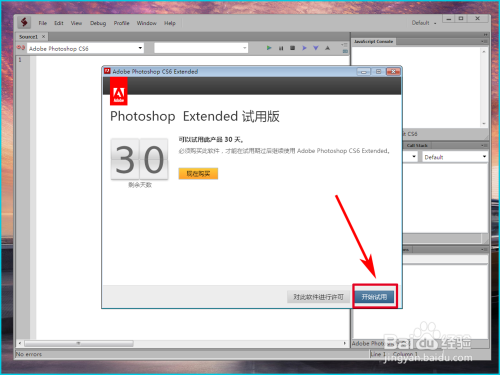Pause script with the pause icon

pos(281,48)
